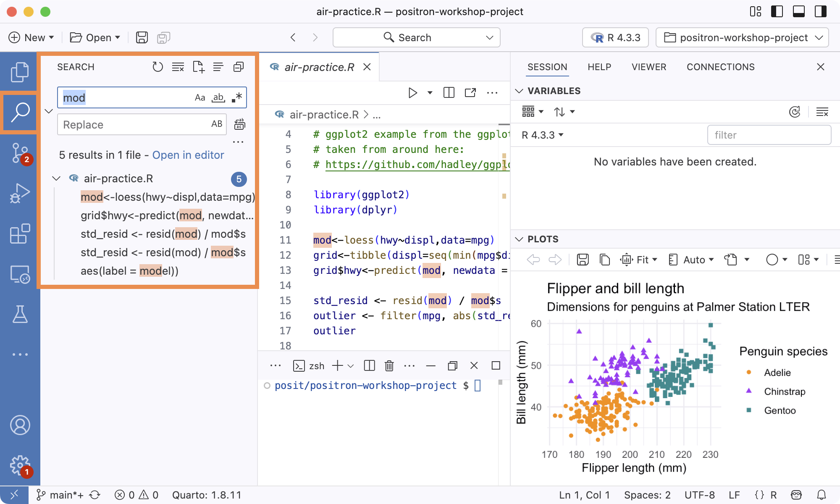Collapse all search results
This screenshot has height=504, width=840.
239,67
